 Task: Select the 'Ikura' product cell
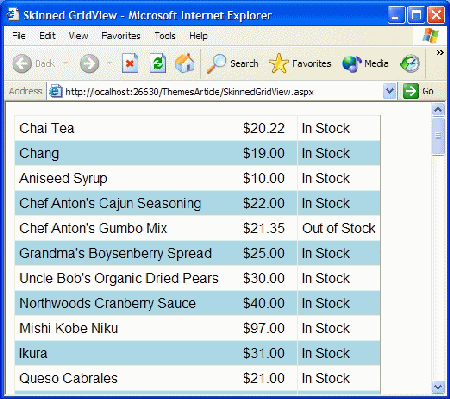(x=126, y=353)
